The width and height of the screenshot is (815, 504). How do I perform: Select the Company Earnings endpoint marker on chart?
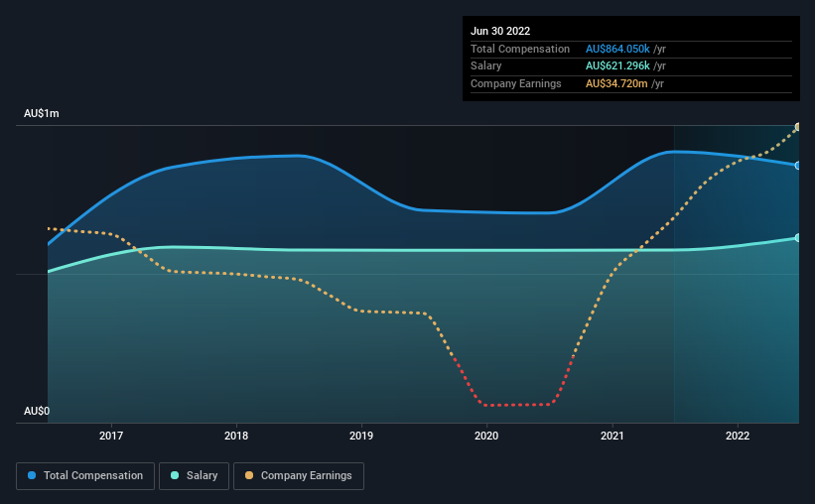pos(798,127)
